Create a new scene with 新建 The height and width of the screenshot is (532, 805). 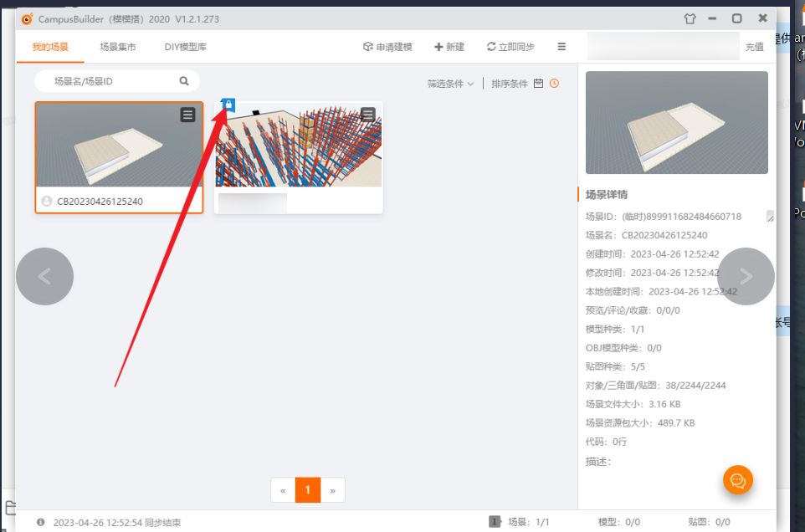(x=449, y=47)
